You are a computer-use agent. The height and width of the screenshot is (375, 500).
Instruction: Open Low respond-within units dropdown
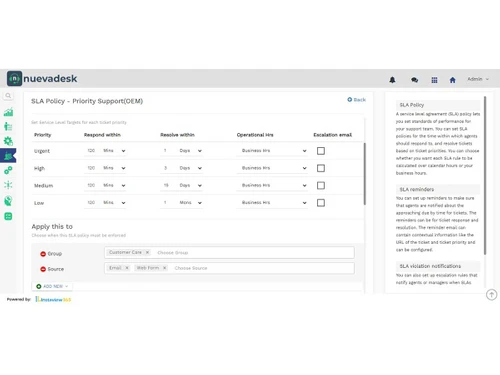click(114, 203)
